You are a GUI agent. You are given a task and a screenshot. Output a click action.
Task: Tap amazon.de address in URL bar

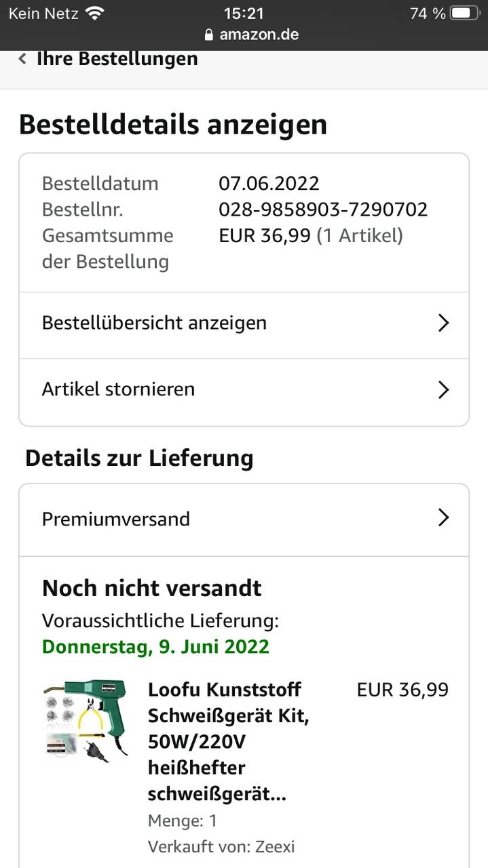(259, 35)
